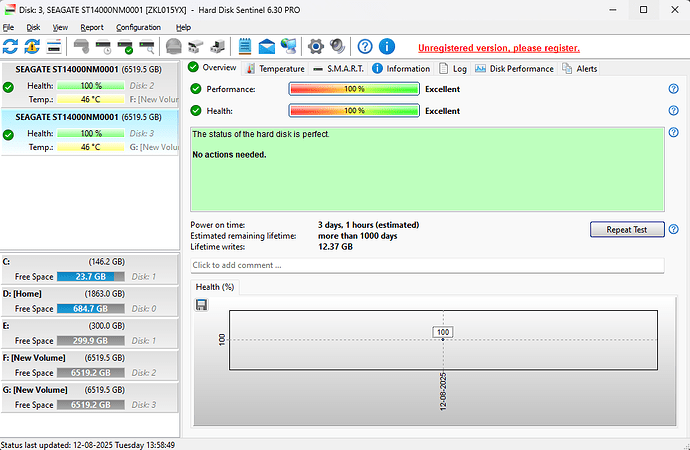
Task: Click the help icon beside Repeat Test
Action: click(673, 229)
